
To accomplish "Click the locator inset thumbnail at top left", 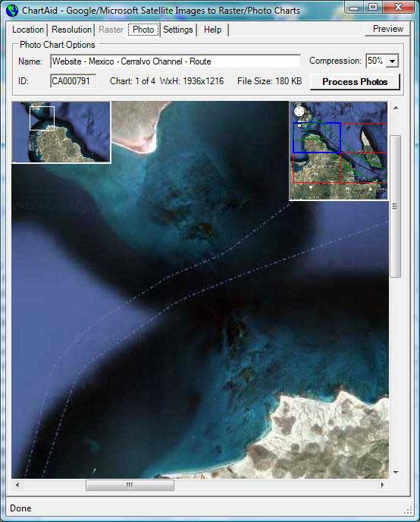I will (x=61, y=132).
